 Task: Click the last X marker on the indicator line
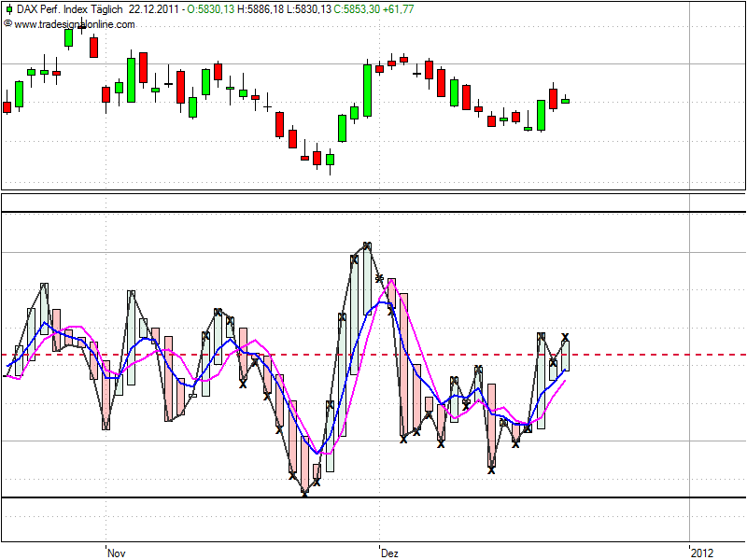click(565, 337)
